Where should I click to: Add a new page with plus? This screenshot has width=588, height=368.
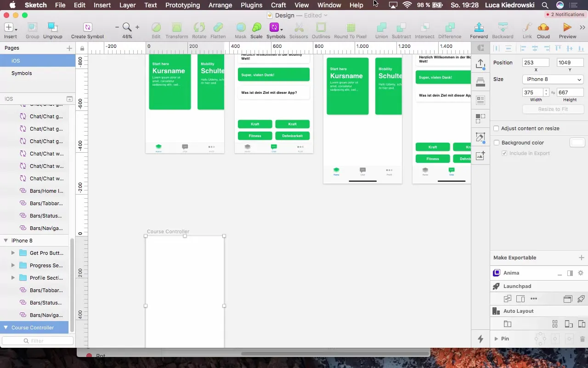pyautogui.click(x=69, y=48)
